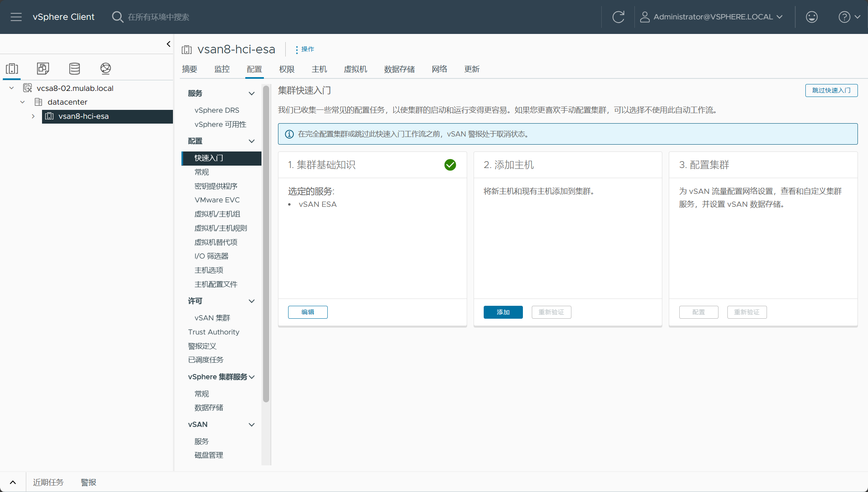Click the green check on Cluster Basics card
The image size is (868, 492).
[x=450, y=165]
